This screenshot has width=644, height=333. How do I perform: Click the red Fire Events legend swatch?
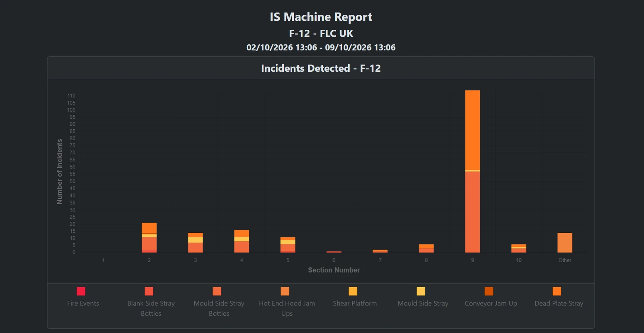(x=81, y=291)
